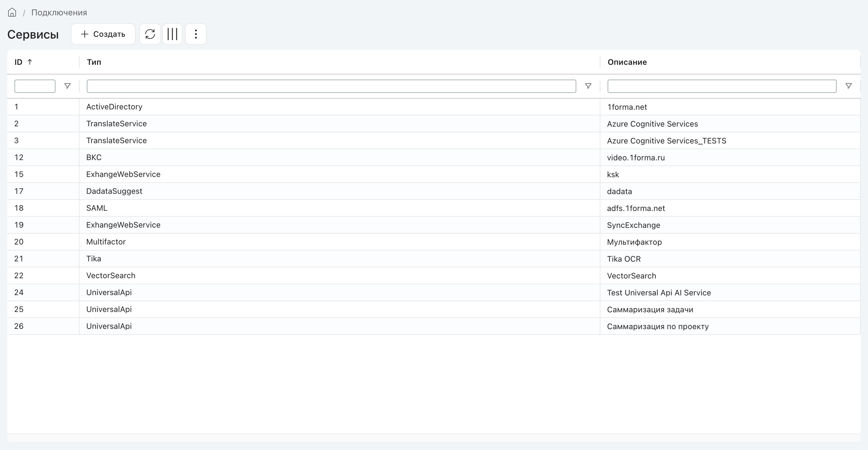The height and width of the screenshot is (450, 868).
Task: Select ExhangeWebService in the row with ID 15
Action: (339, 174)
